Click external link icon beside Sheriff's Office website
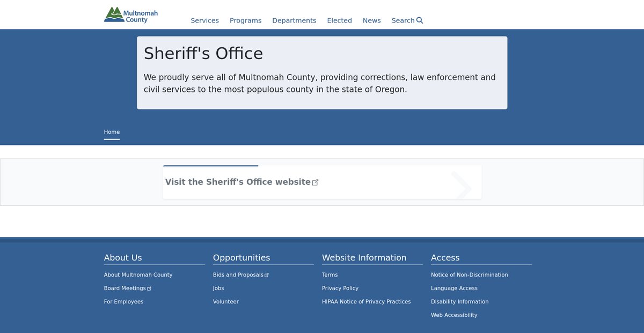The height and width of the screenshot is (333, 644). point(316,183)
